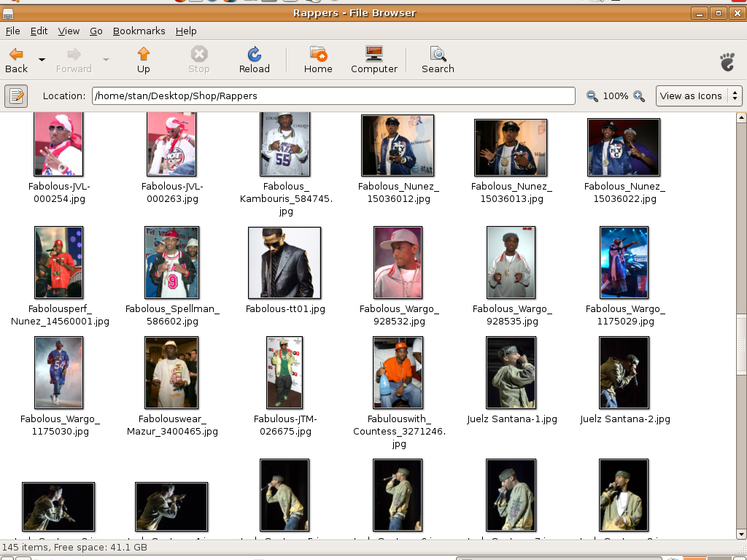747x560 pixels.
Task: Click in the Location path field
Action: click(333, 96)
